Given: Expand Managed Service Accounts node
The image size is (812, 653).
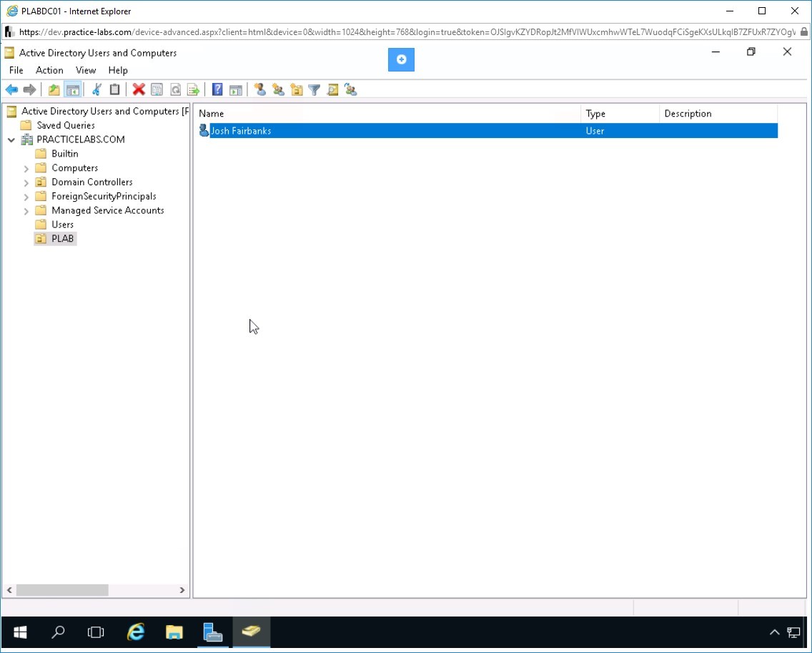Looking at the screenshot, I should point(26,211).
